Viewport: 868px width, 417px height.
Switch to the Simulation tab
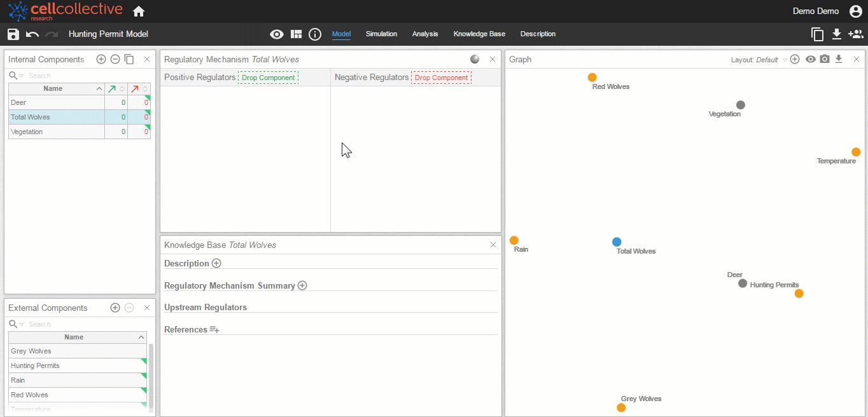(x=381, y=34)
